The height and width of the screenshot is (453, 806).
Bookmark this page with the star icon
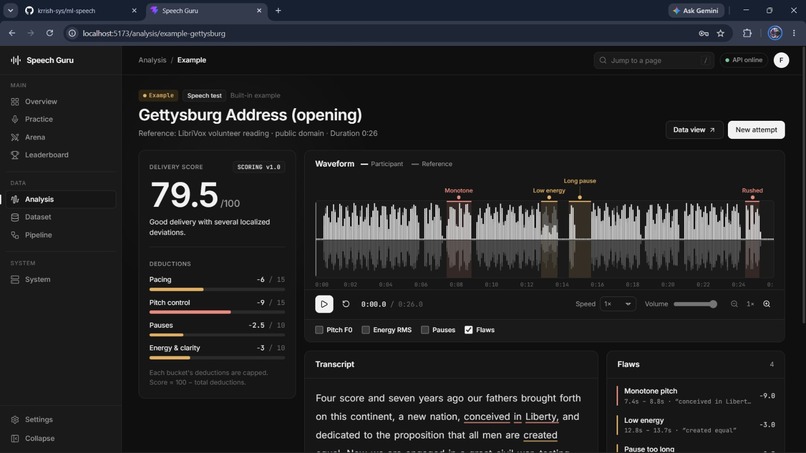coord(721,33)
